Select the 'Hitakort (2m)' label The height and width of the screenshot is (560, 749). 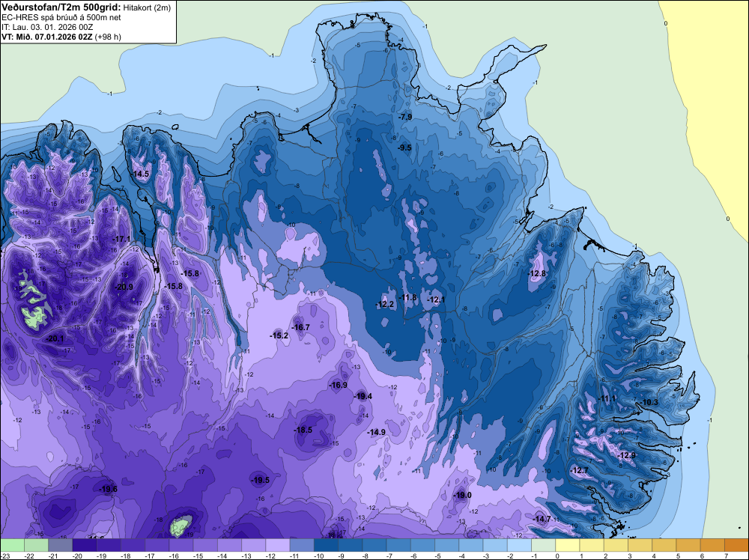[147, 7]
